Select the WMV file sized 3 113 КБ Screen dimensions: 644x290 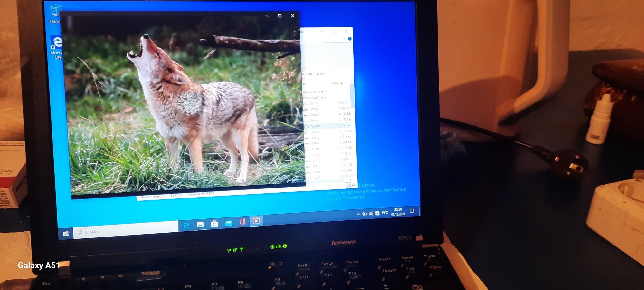pyautogui.click(x=329, y=165)
